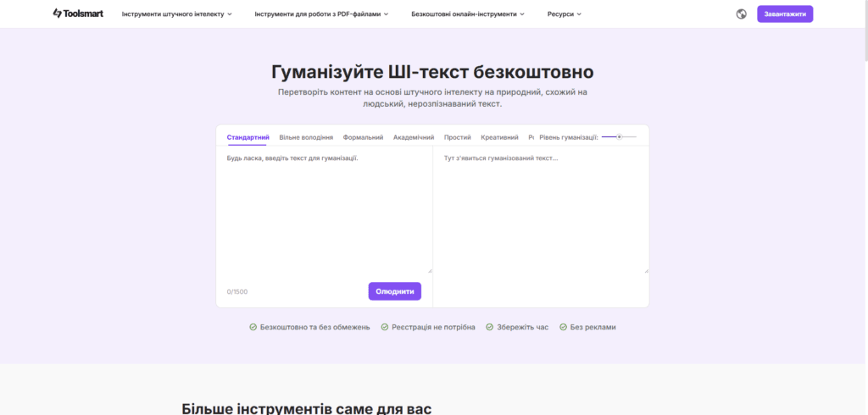Image resolution: width=868 pixels, height=415 pixels.
Task: Open the globe language selector
Action: tap(742, 14)
